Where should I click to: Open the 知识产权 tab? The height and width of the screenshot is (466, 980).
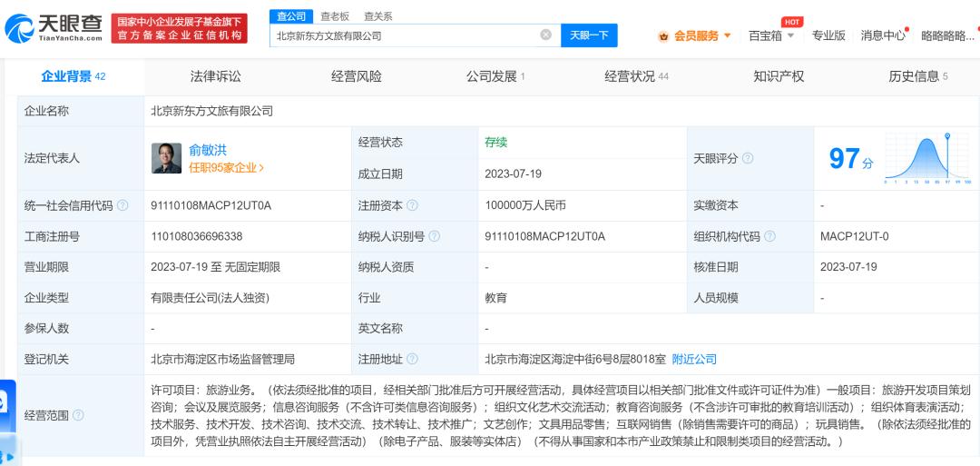click(x=779, y=76)
